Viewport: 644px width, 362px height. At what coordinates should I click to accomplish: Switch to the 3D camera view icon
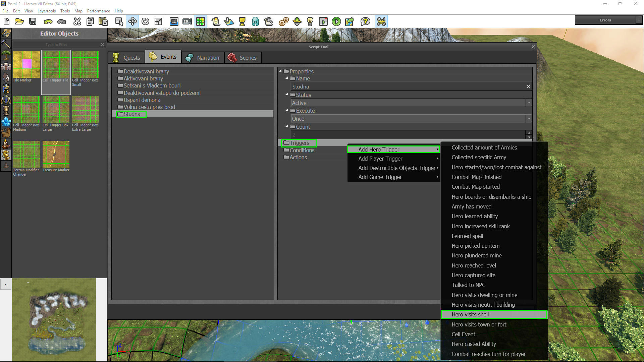[x=174, y=22]
